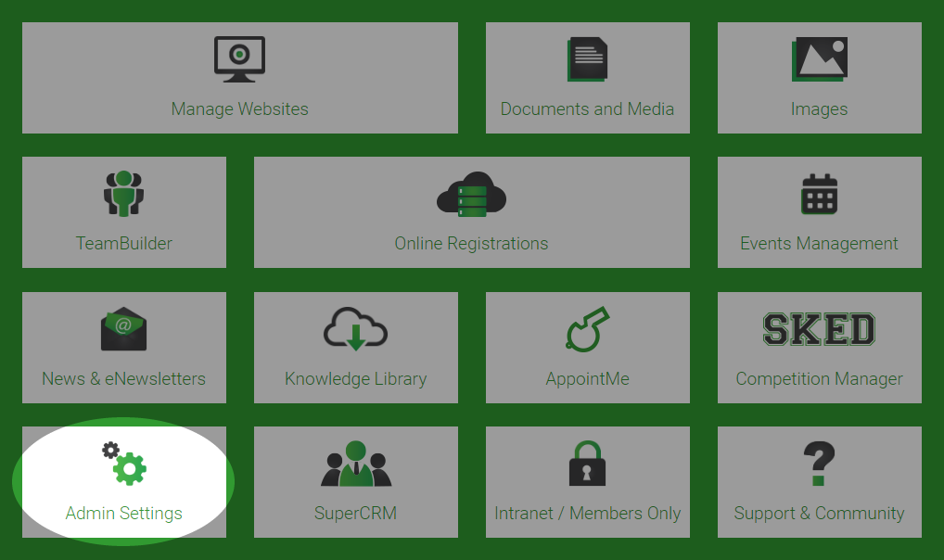Select the Competition Manager label
The width and height of the screenshot is (944, 560).
click(x=820, y=379)
